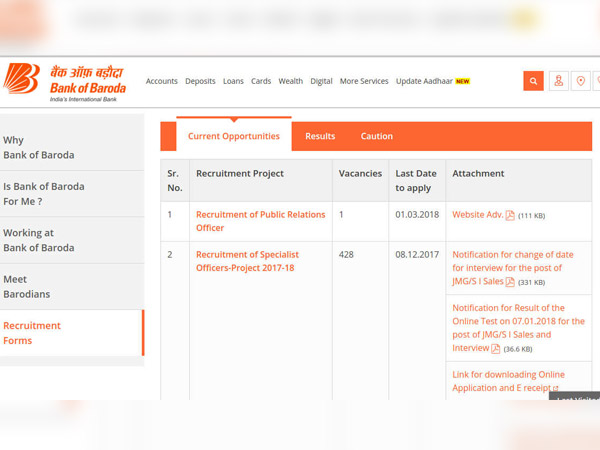The width and height of the screenshot is (600, 450).
Task: Open Recruitment of Public Relations Officer link
Action: 261,221
